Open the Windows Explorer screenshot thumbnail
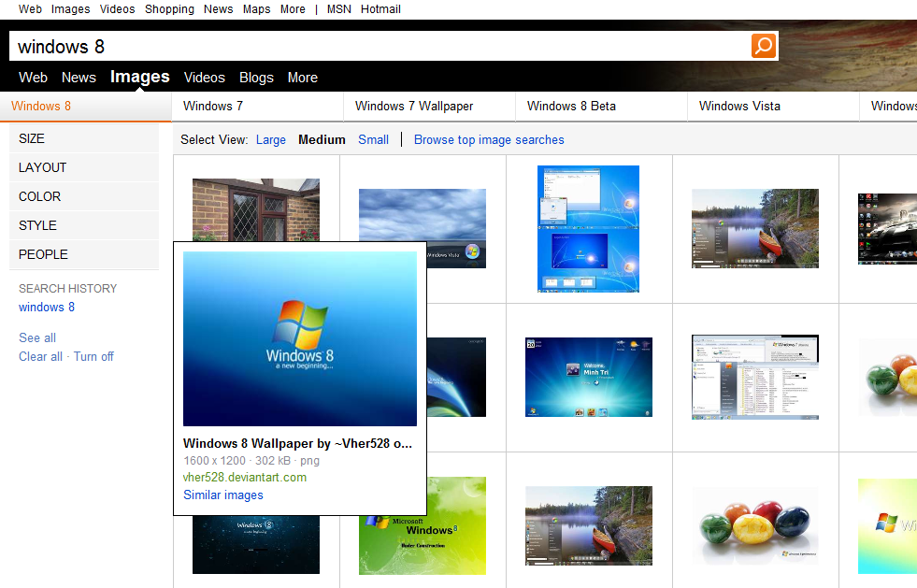The width and height of the screenshot is (917, 588). point(755,378)
